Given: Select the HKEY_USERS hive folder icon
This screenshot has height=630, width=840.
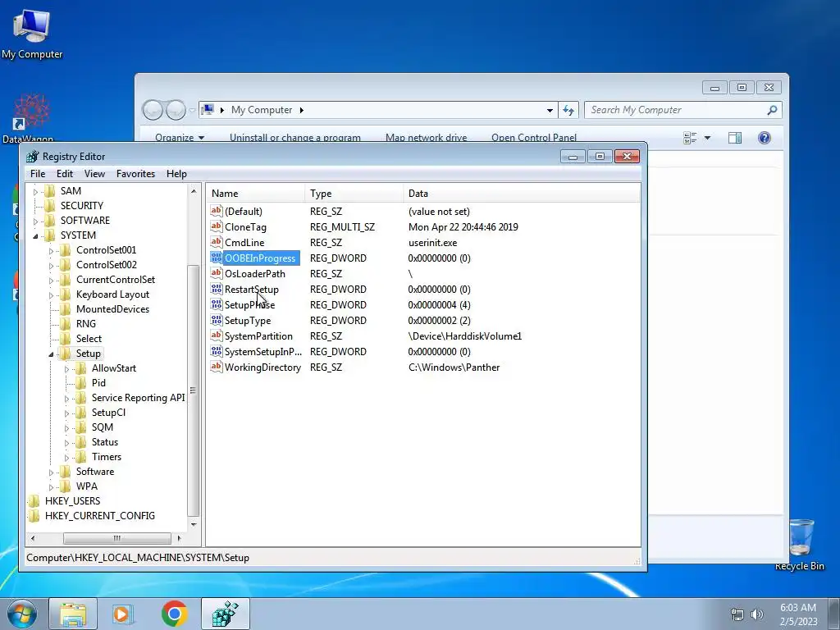Looking at the screenshot, I should click(x=34, y=501).
